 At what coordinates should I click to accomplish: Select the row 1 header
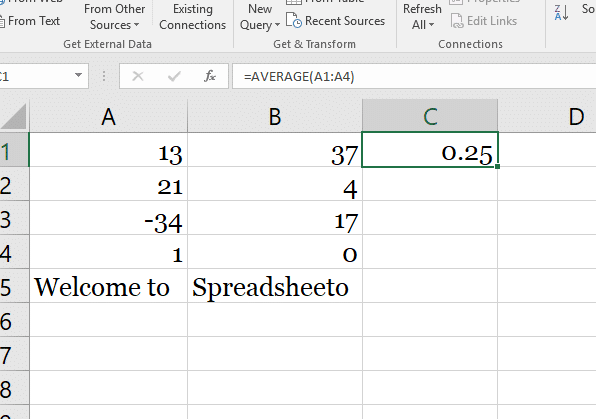[x=14, y=150]
